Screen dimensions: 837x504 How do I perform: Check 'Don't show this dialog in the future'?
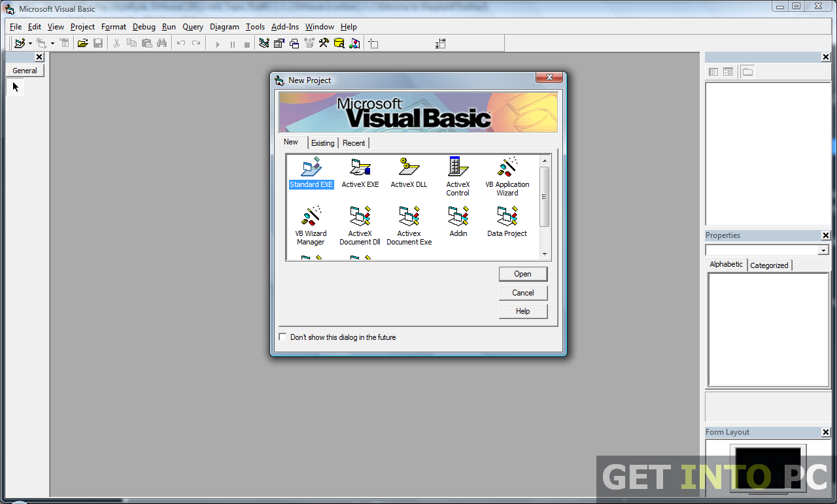(282, 337)
